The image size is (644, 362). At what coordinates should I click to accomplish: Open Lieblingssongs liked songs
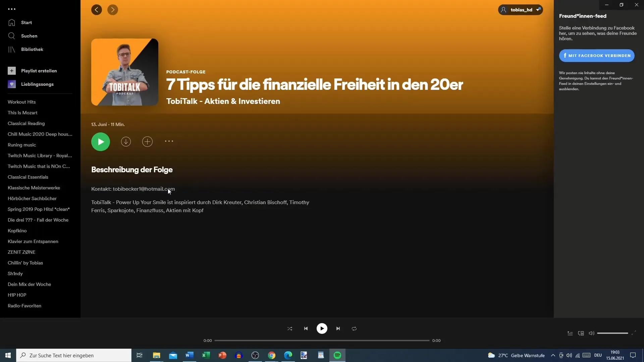[31, 84]
